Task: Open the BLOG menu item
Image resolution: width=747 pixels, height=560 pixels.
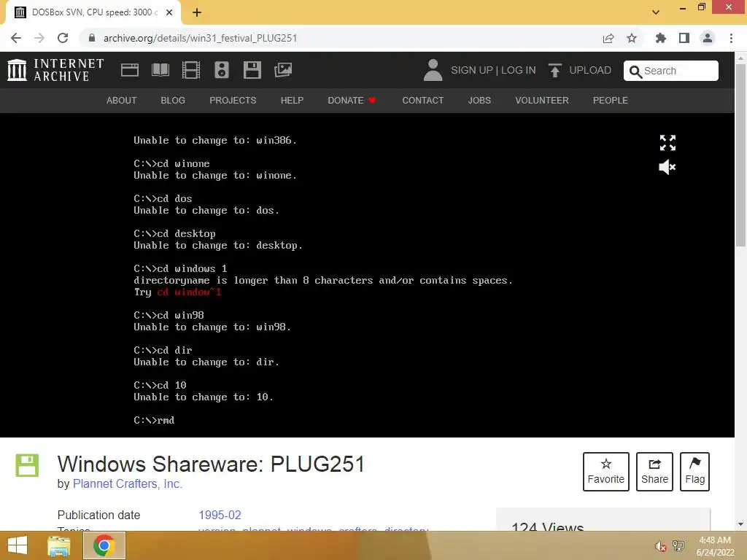Action: point(173,101)
